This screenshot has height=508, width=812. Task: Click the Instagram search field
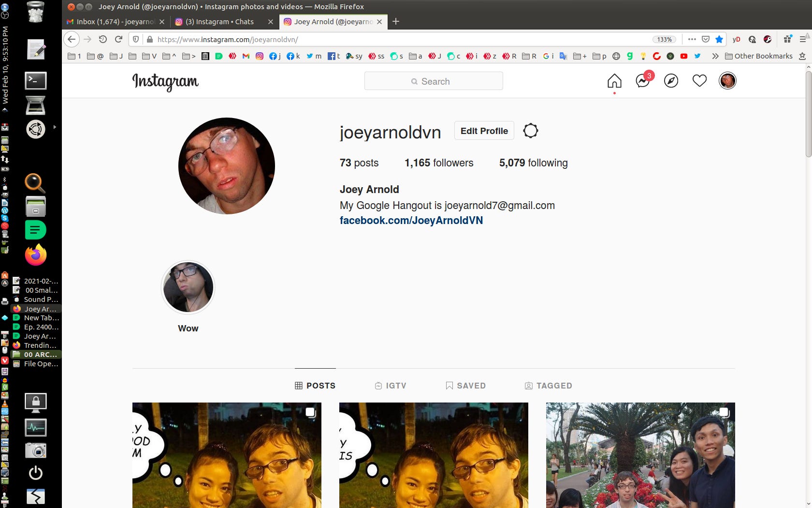tap(434, 81)
